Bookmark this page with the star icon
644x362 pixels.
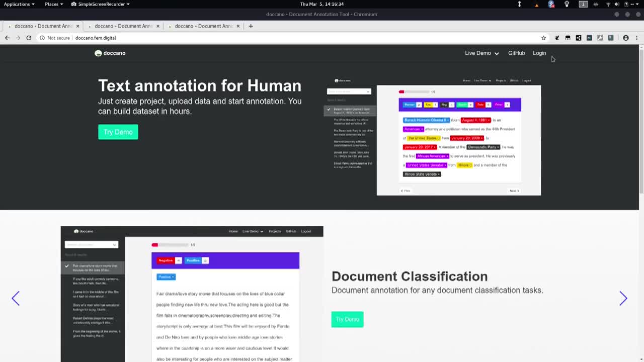pos(543,38)
